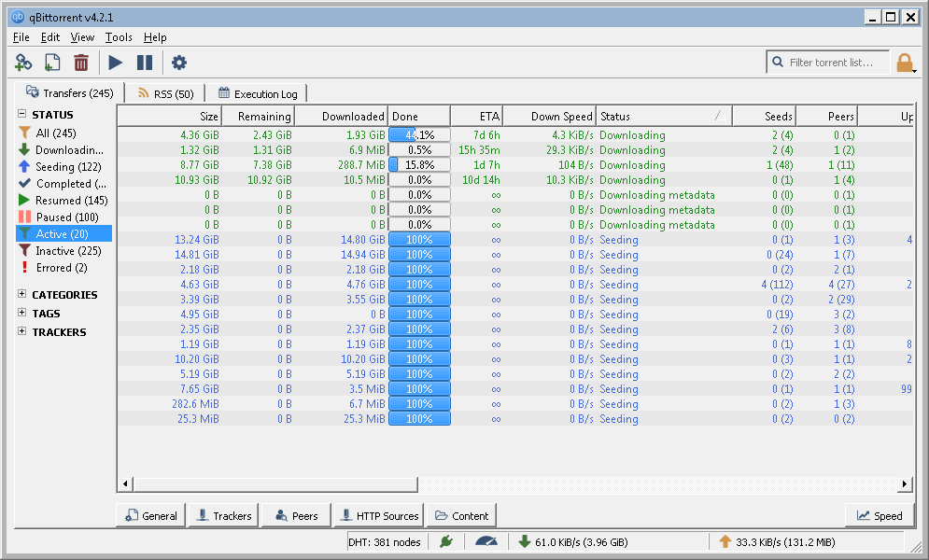Screen dimensions: 929x560
Task: Select the 282.6 MiB seeding torrent row
Action: pyautogui.click(x=514, y=404)
